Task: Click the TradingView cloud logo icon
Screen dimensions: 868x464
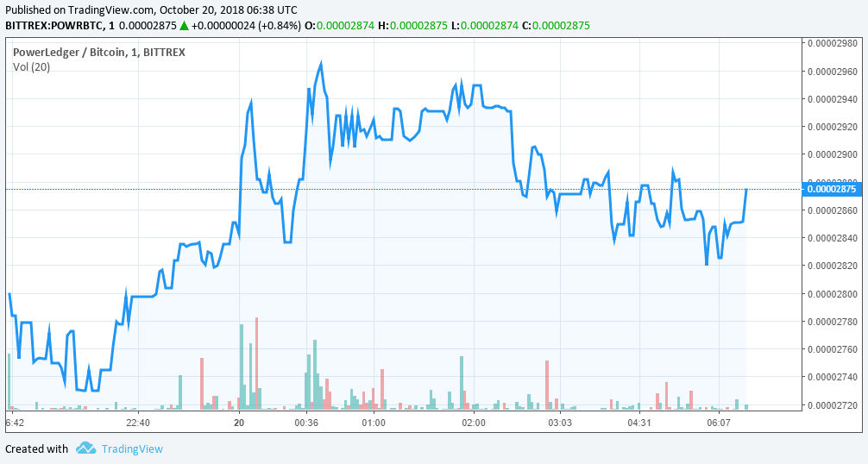Action: click(85, 448)
